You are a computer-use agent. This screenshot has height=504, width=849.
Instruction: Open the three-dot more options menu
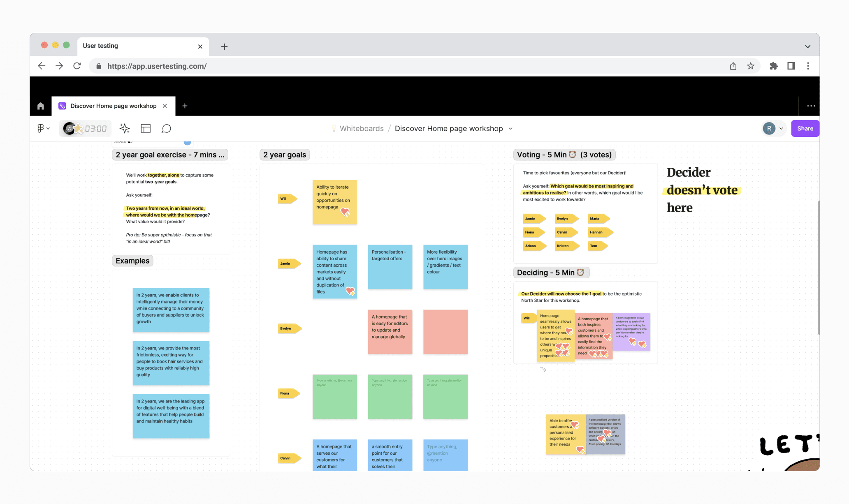pos(811,106)
